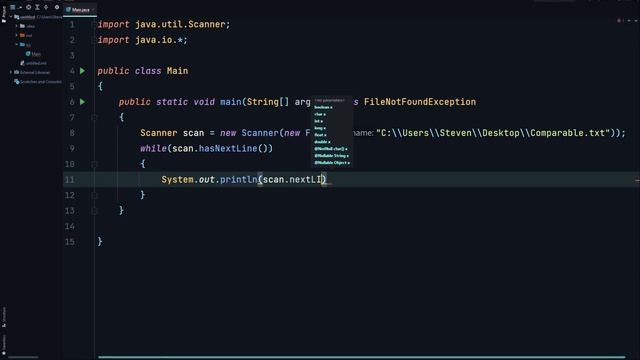Click 'scan.nextLI' on line 11
Image resolution: width=640 pixels, height=360 pixels.
tap(292, 179)
